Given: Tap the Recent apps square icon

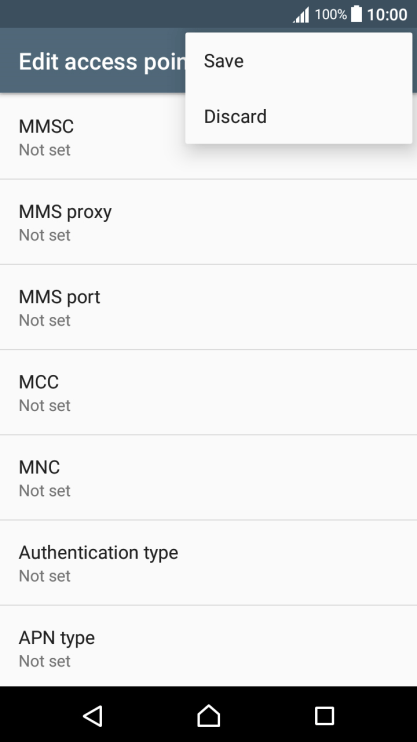Looking at the screenshot, I should click(324, 716).
